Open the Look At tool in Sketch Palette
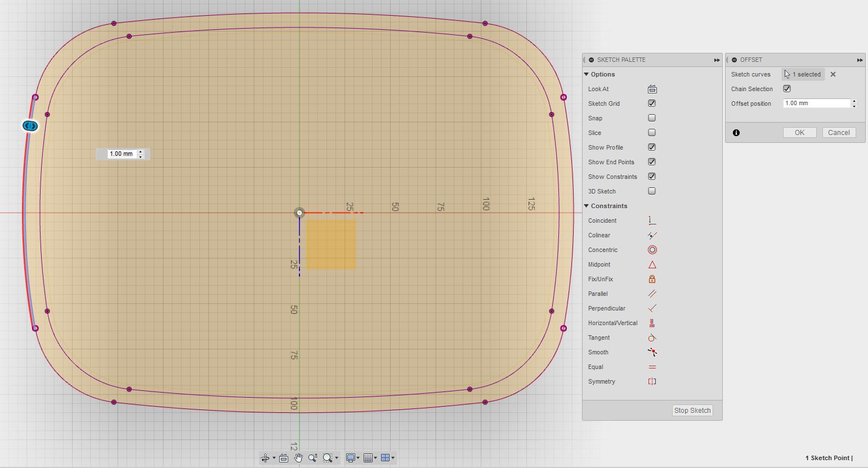Screen dimensions: 868x468 coord(651,88)
